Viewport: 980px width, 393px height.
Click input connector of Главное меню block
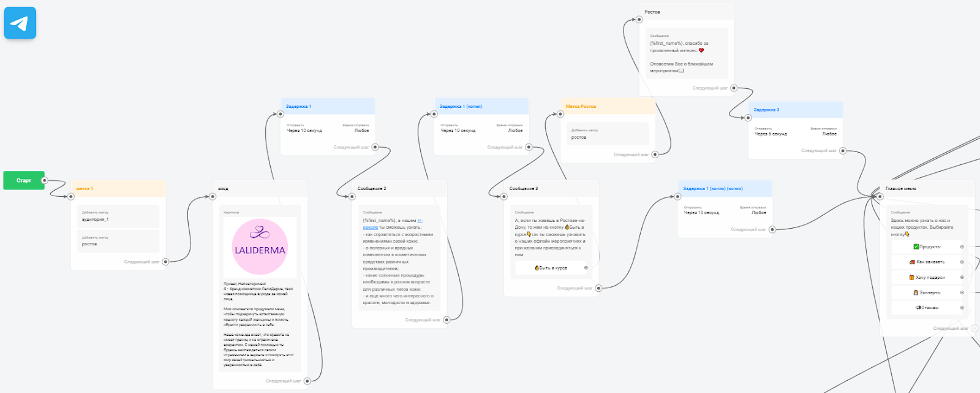[x=880, y=197]
